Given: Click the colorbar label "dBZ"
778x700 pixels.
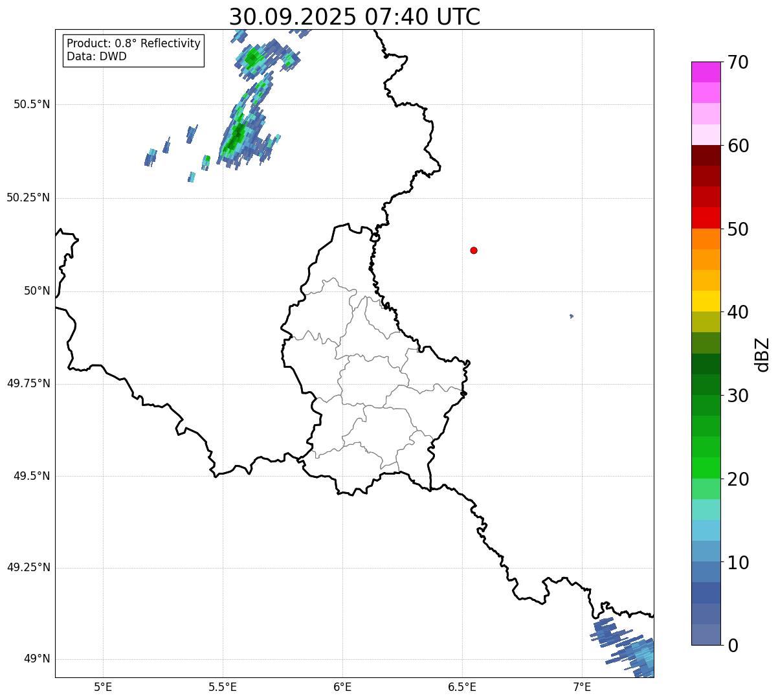Looking at the screenshot, I should click(x=762, y=354).
